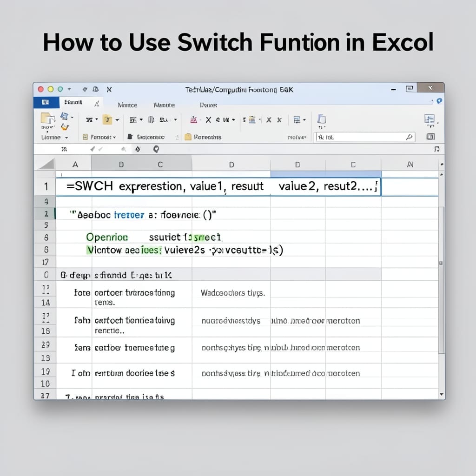This screenshot has width=476, height=476.
Task: Click the =SWCH formula cell
Action: 218,187
